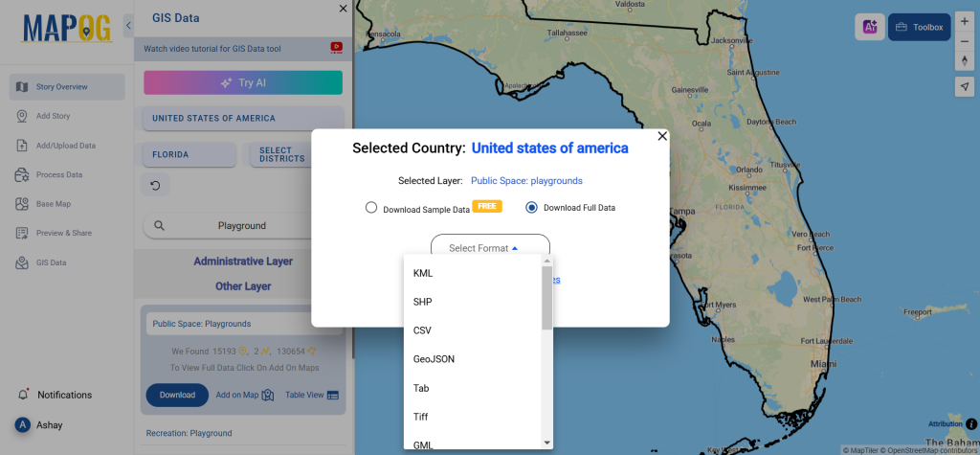980x455 pixels.
Task: Collapse the sidebar with the chevron arrow
Action: tap(128, 26)
